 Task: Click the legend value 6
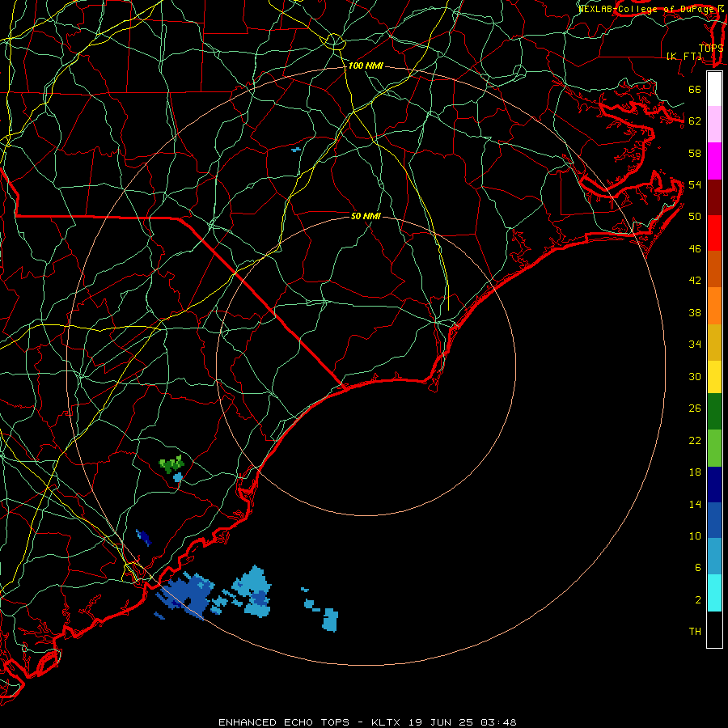click(x=697, y=567)
